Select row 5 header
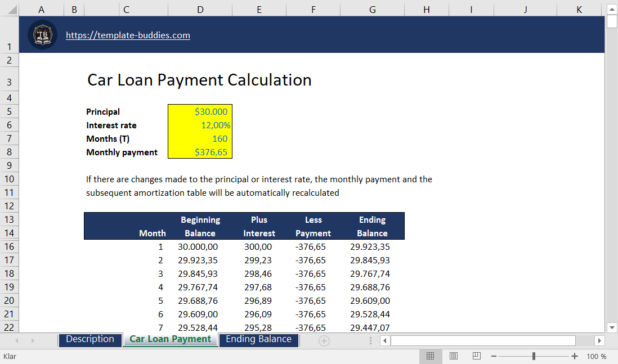Image resolution: width=618 pixels, height=364 pixels. 9,111
